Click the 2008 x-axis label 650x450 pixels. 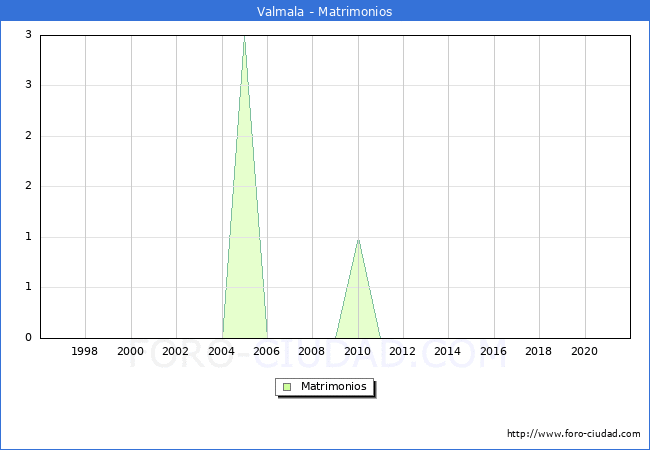point(312,351)
